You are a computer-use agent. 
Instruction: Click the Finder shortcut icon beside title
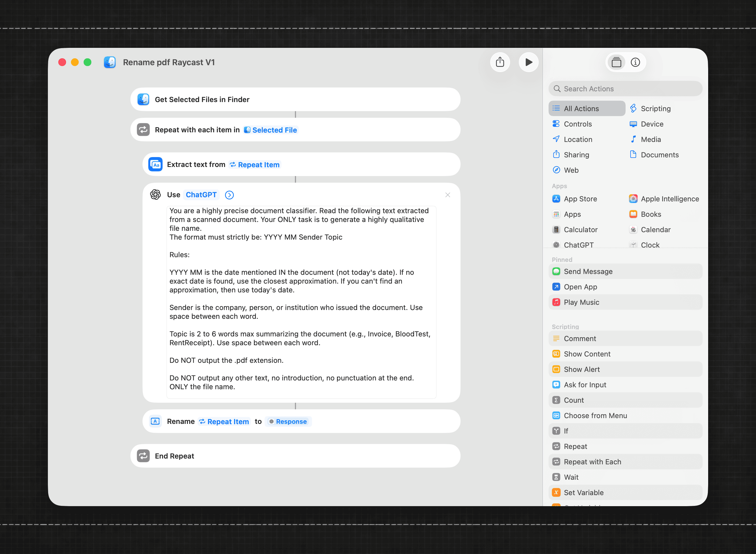(110, 62)
